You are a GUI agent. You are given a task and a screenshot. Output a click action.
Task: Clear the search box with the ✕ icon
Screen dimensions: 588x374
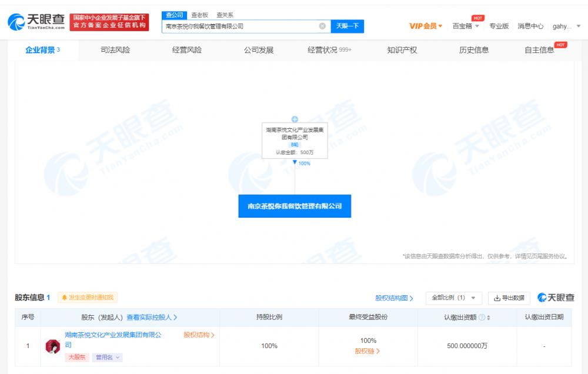tap(322, 26)
